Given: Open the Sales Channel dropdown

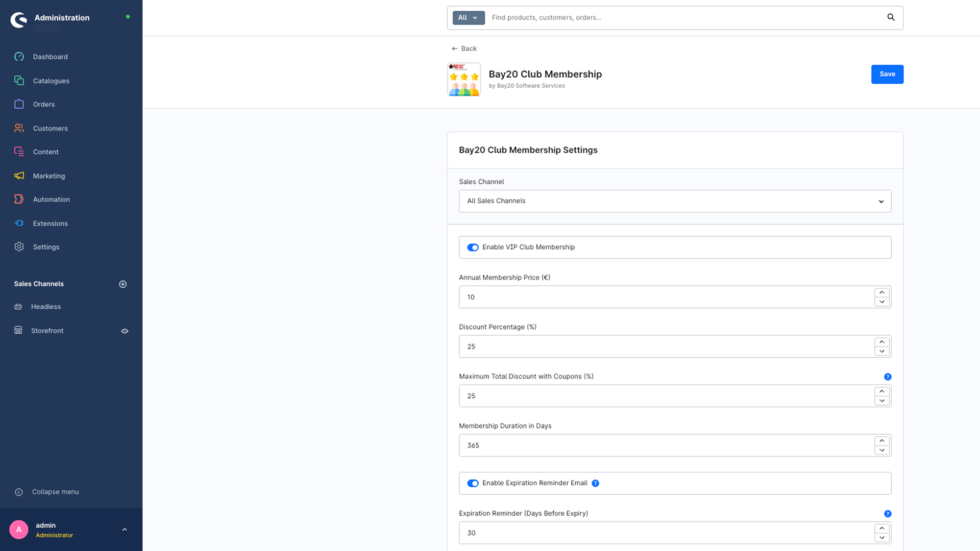Looking at the screenshot, I should coord(675,201).
